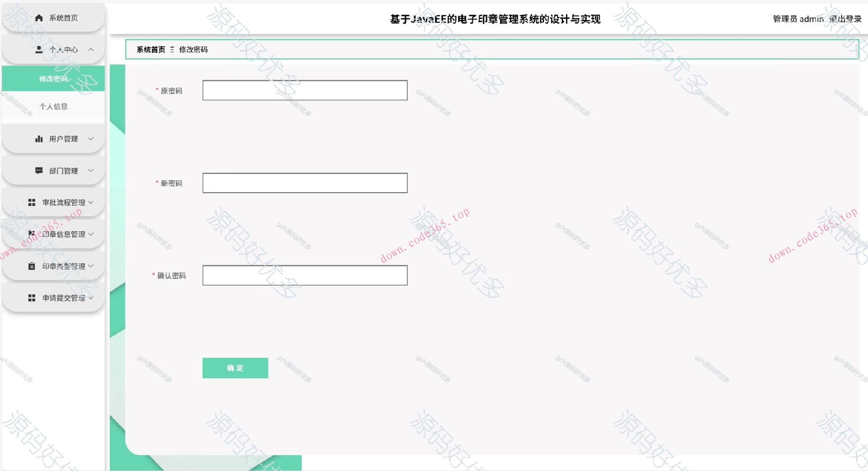Click the bar chart icon for 用户管理
Image resolution: width=868 pixels, height=471 pixels.
(38, 139)
